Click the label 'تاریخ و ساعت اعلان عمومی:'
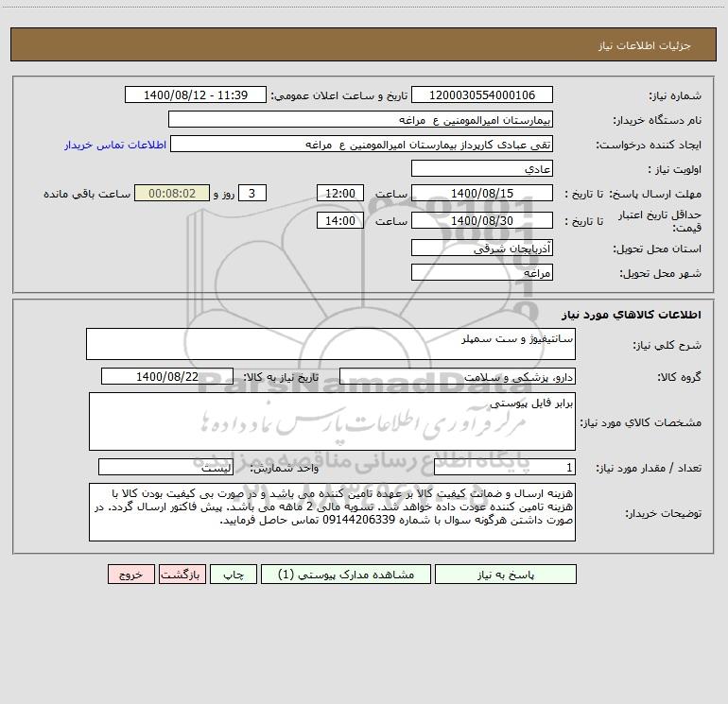The image size is (728, 704). click(x=339, y=95)
